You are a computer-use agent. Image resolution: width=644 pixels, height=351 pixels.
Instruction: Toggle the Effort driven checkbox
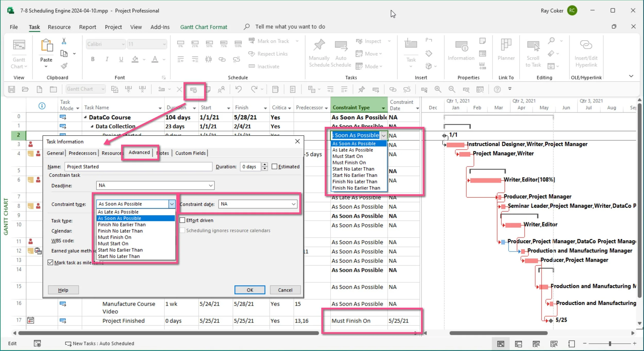pos(182,220)
